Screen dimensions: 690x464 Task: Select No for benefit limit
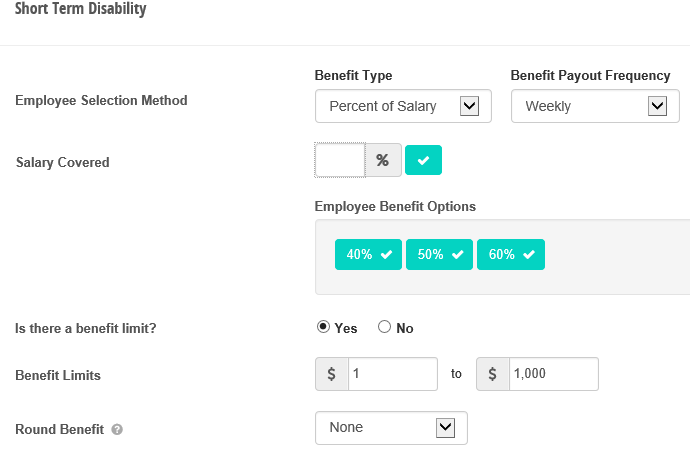coord(384,327)
